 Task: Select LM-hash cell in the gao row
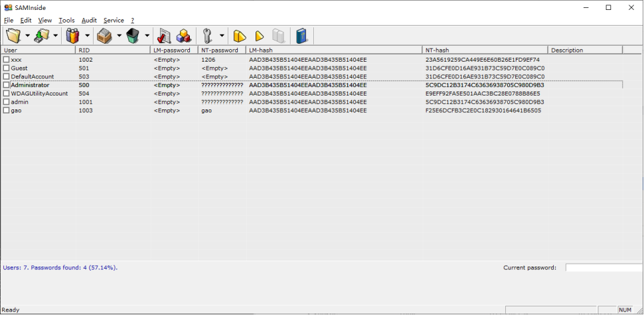pyautogui.click(x=308, y=110)
